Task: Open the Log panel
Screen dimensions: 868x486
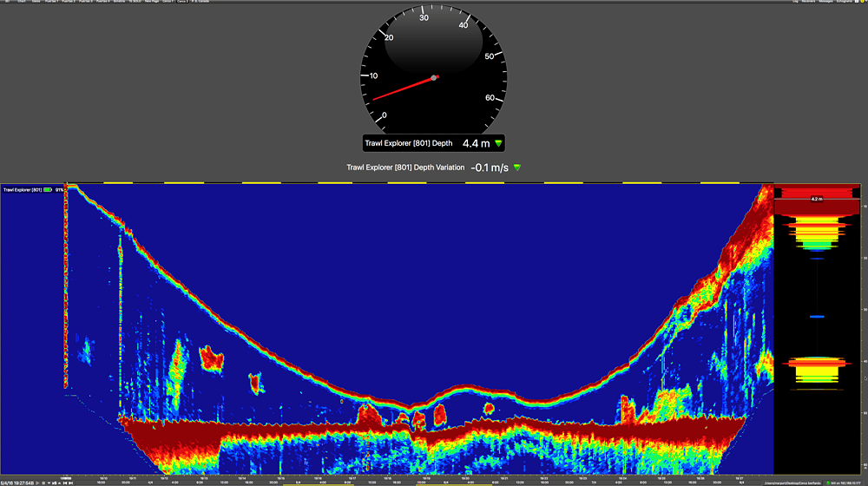Action: (795, 2)
